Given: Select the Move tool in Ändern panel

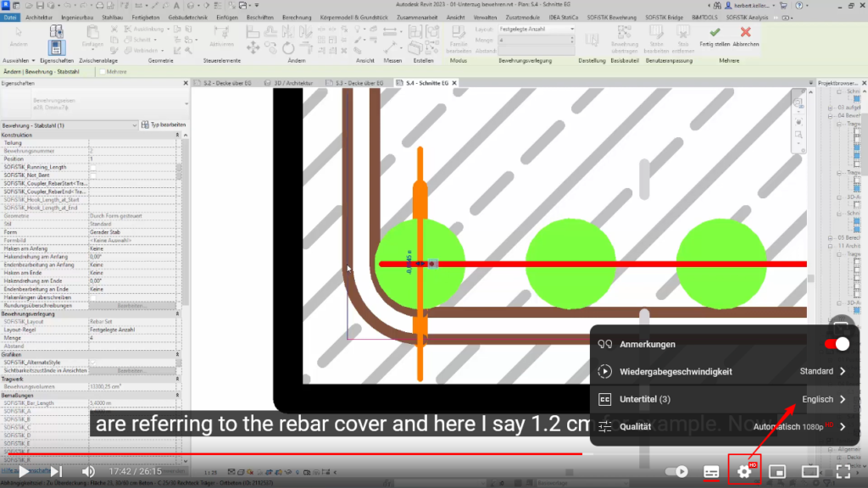Looking at the screenshot, I should coord(253,48).
